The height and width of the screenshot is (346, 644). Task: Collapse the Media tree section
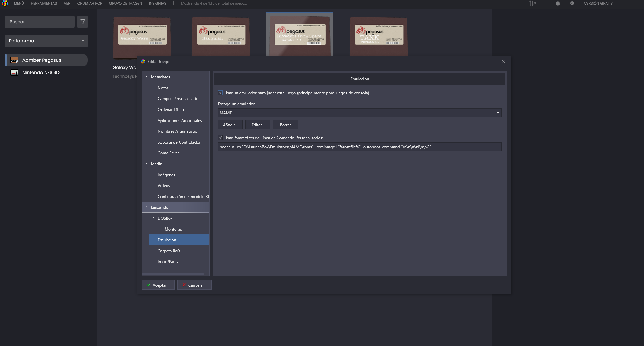point(147,164)
